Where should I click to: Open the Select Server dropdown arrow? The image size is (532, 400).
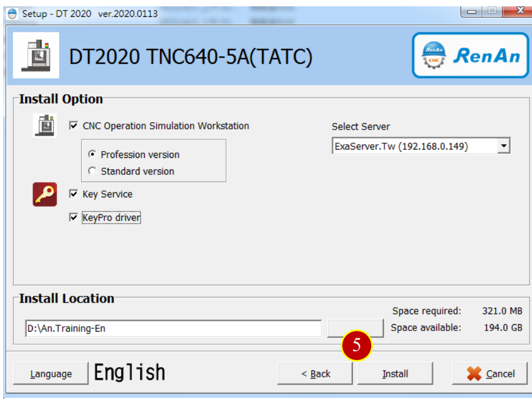(504, 146)
